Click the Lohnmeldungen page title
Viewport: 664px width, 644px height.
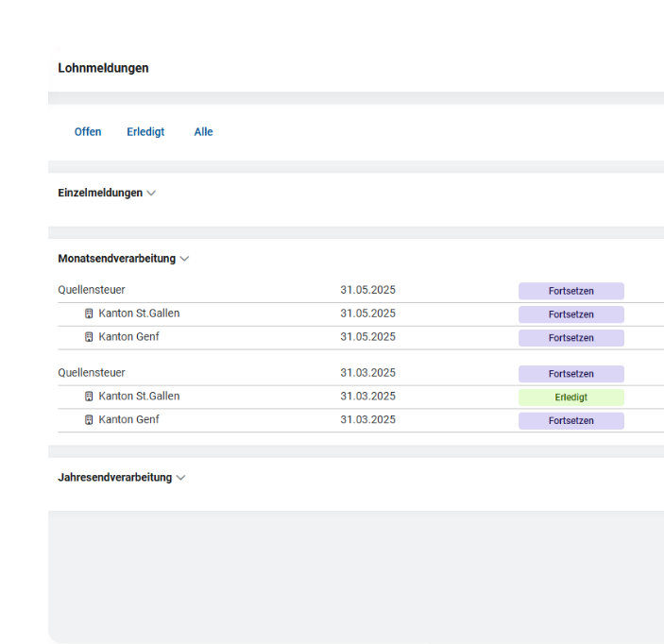click(x=103, y=68)
